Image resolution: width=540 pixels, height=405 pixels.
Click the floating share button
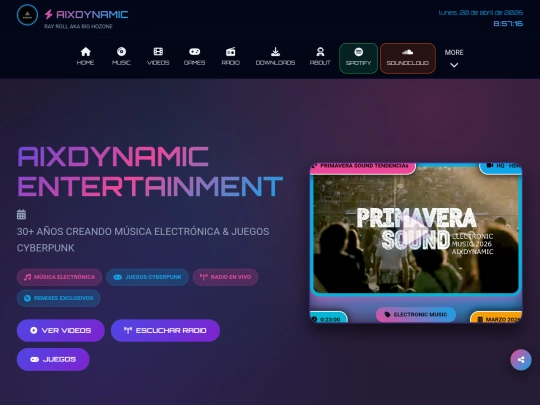[x=521, y=360]
